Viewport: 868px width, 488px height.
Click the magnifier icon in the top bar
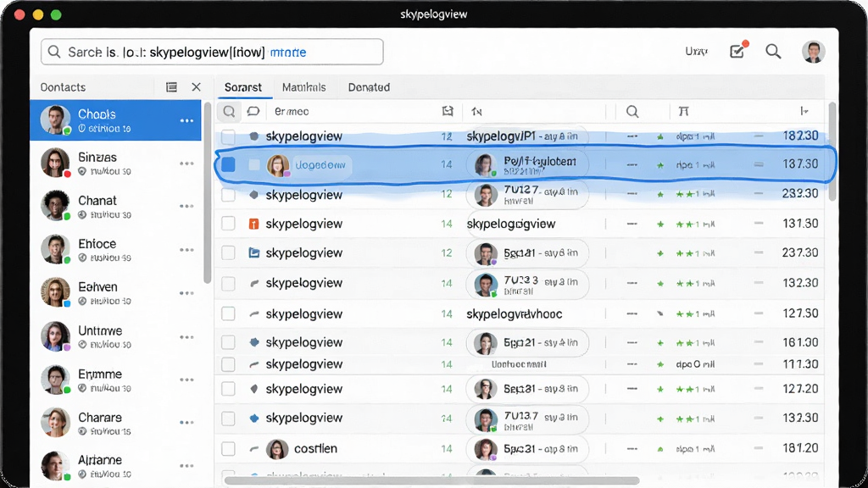click(x=773, y=52)
